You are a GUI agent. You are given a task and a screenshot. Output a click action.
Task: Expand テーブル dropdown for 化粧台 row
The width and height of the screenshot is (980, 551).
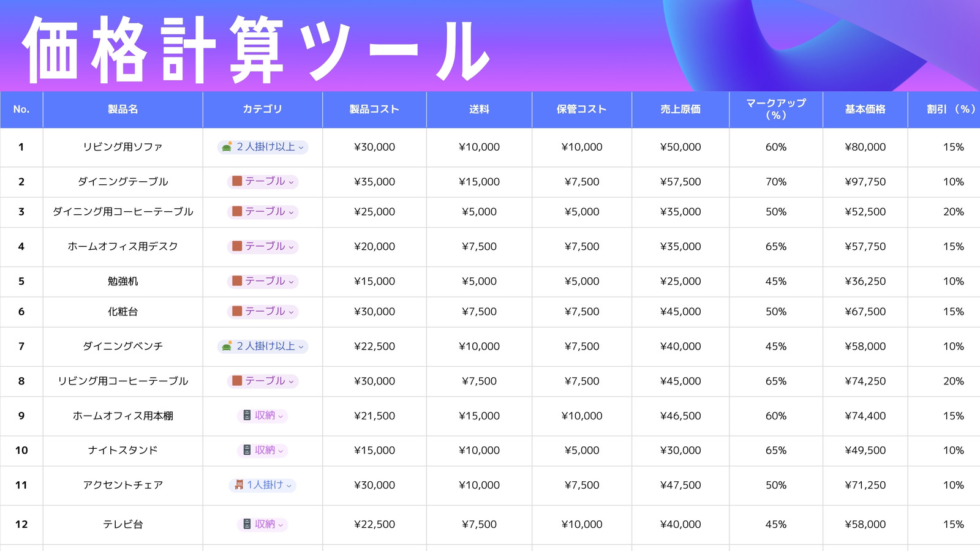point(291,312)
